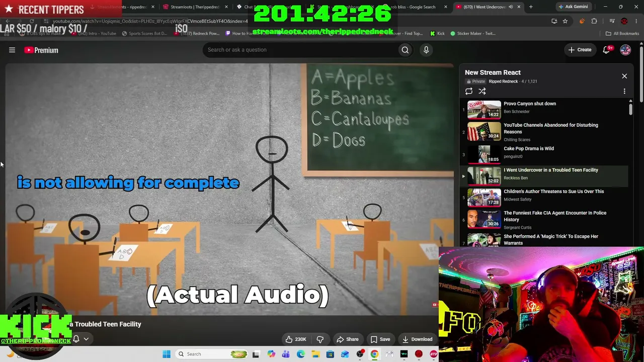Open the Kick bookmark

(437, 34)
